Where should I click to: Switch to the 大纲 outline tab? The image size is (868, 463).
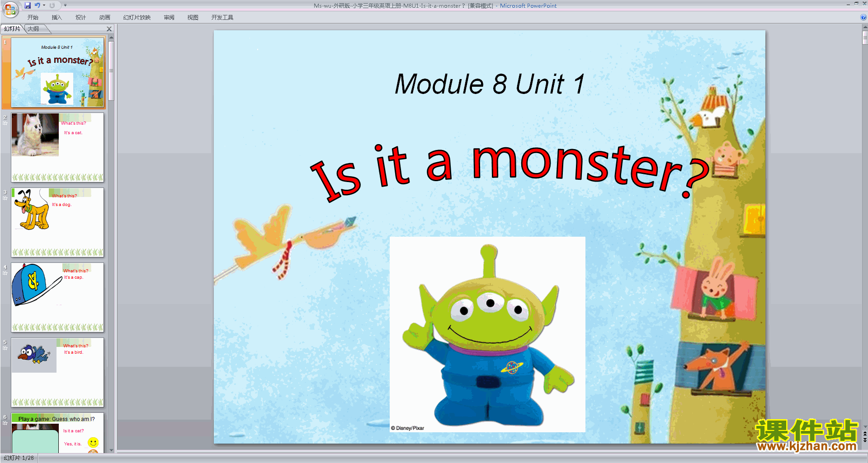pyautogui.click(x=33, y=29)
